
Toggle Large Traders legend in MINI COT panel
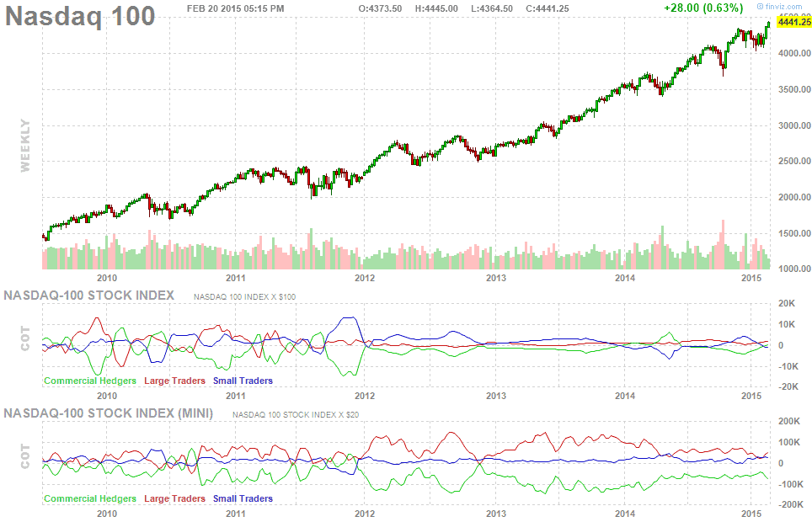175,498
